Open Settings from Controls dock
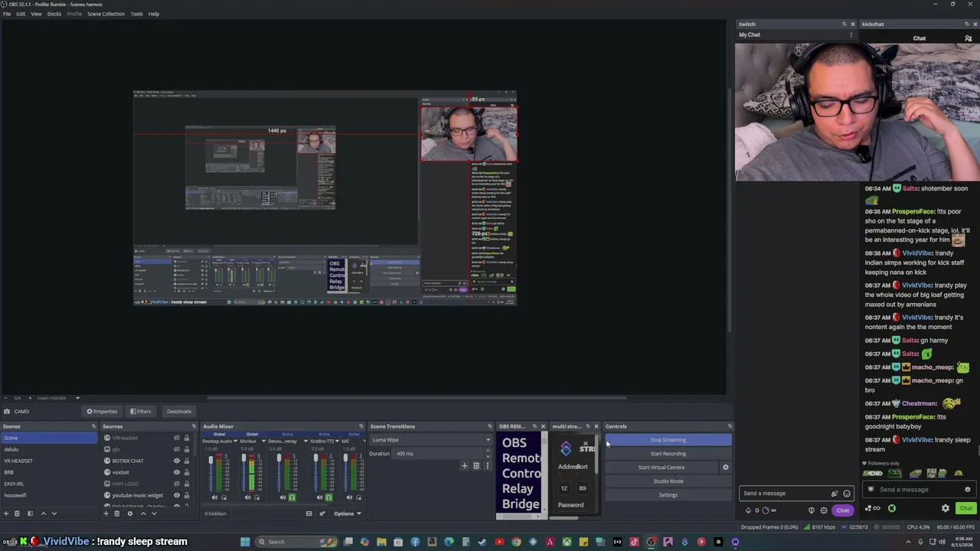980x551 pixels. (668, 495)
